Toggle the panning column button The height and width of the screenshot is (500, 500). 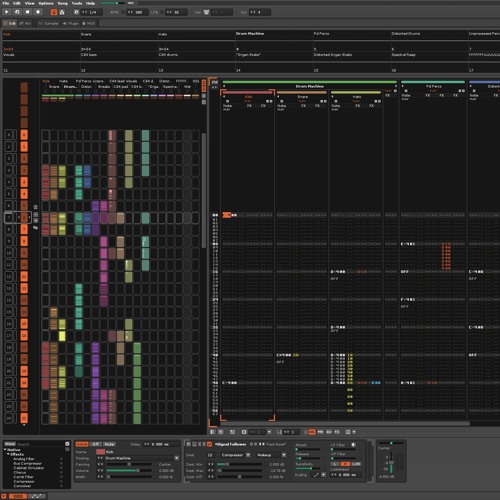(320, 432)
